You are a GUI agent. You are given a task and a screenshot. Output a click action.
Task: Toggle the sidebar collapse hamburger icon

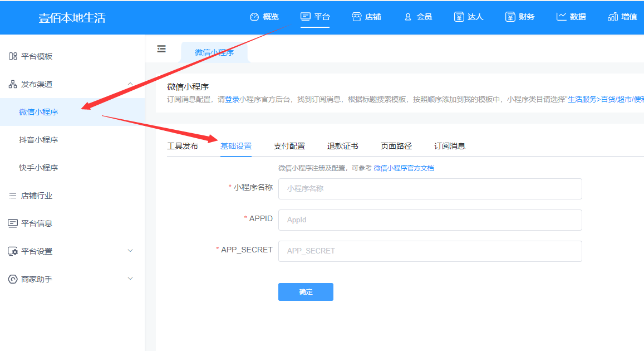coord(161,49)
